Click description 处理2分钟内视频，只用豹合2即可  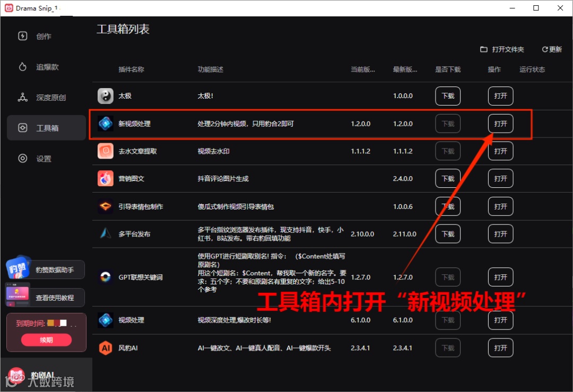coord(246,124)
